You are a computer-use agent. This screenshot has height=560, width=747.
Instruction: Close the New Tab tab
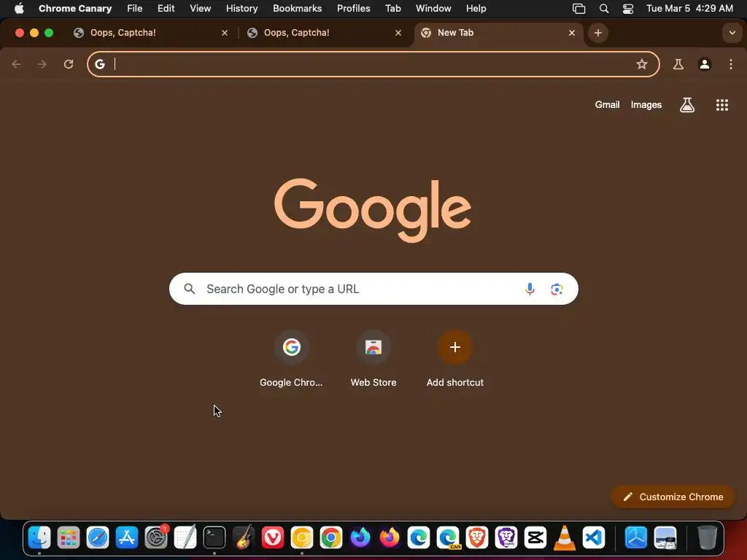572,33
